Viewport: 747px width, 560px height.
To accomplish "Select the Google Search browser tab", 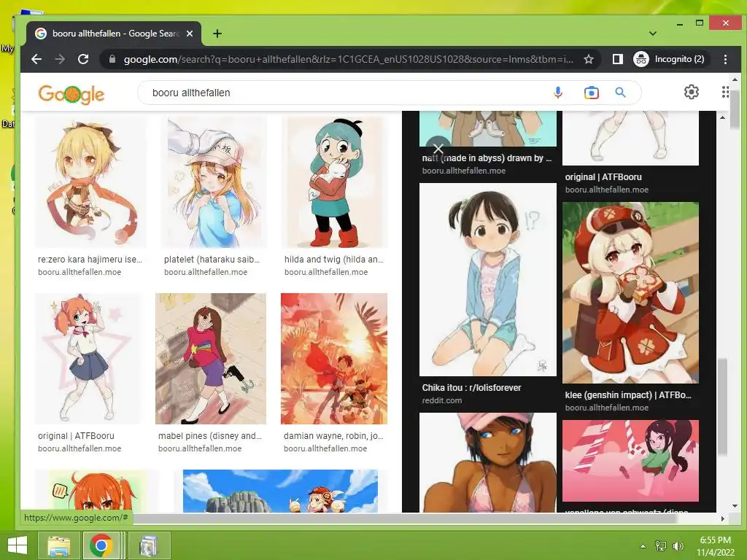I will (x=115, y=34).
